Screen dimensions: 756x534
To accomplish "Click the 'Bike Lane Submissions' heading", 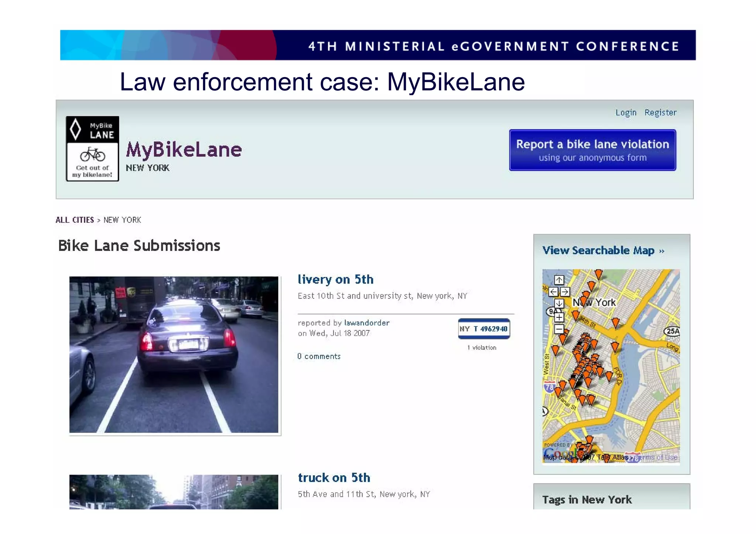I will (139, 246).
